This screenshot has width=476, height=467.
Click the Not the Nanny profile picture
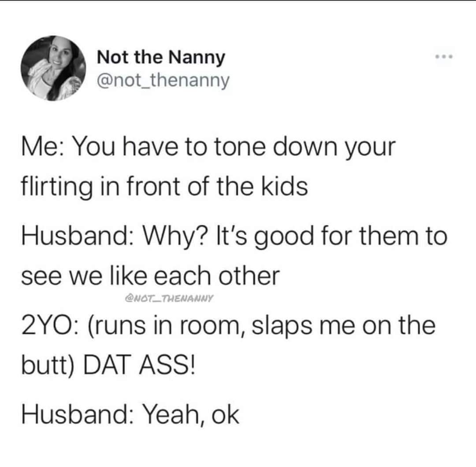pos(53,68)
